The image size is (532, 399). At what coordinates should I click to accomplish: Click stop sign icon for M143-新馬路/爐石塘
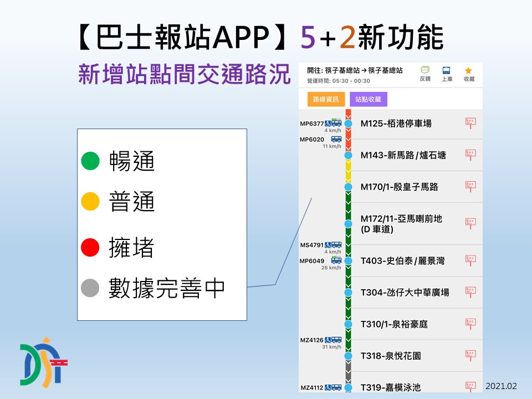(470, 155)
